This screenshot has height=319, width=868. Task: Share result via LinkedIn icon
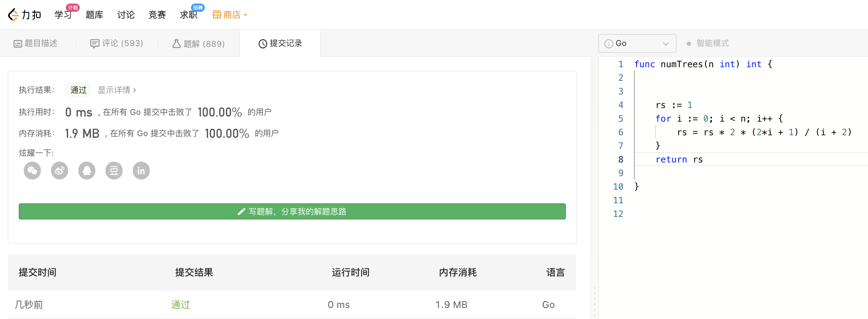141,171
